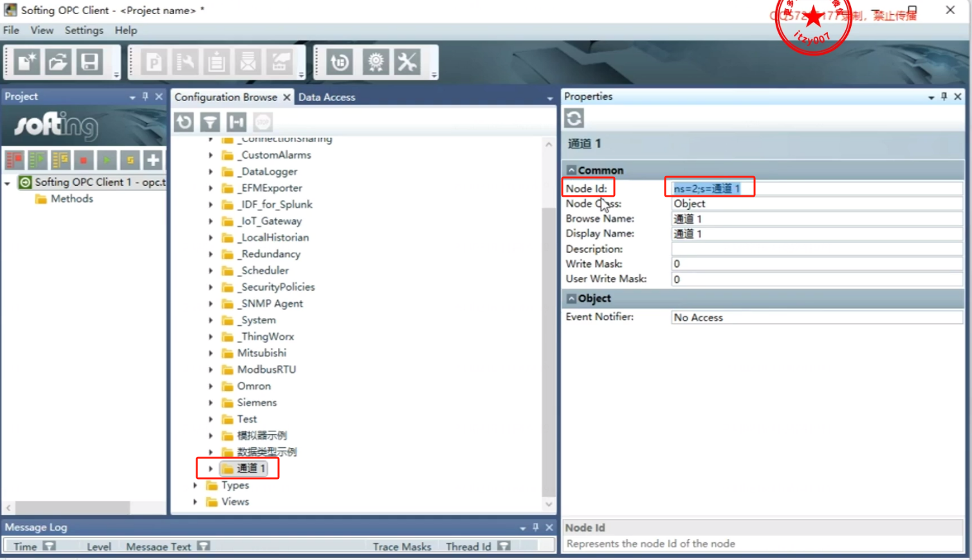This screenshot has height=560, width=972.
Task: Click the circular arrow reset layout icon
Action: [340, 62]
